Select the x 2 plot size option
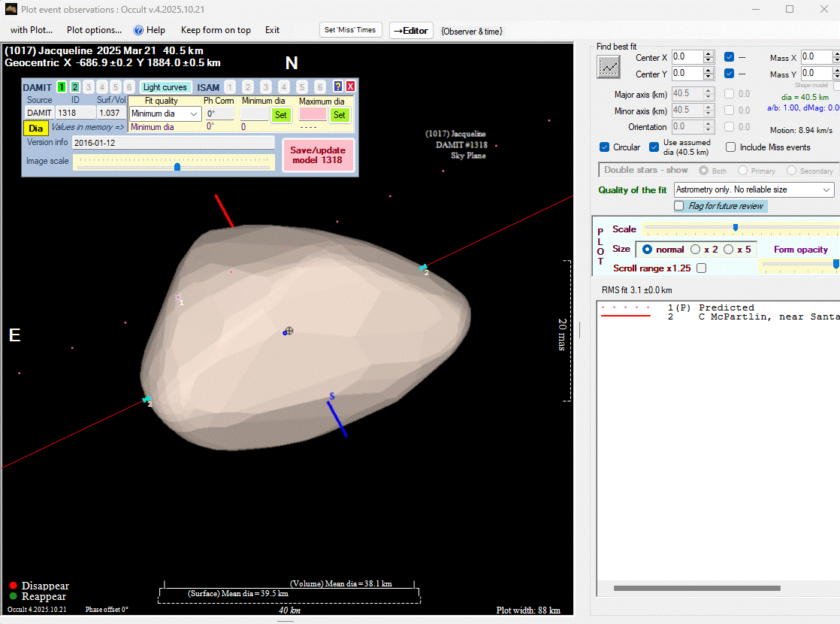Viewport: 840px width, 624px height. pyautogui.click(x=695, y=250)
